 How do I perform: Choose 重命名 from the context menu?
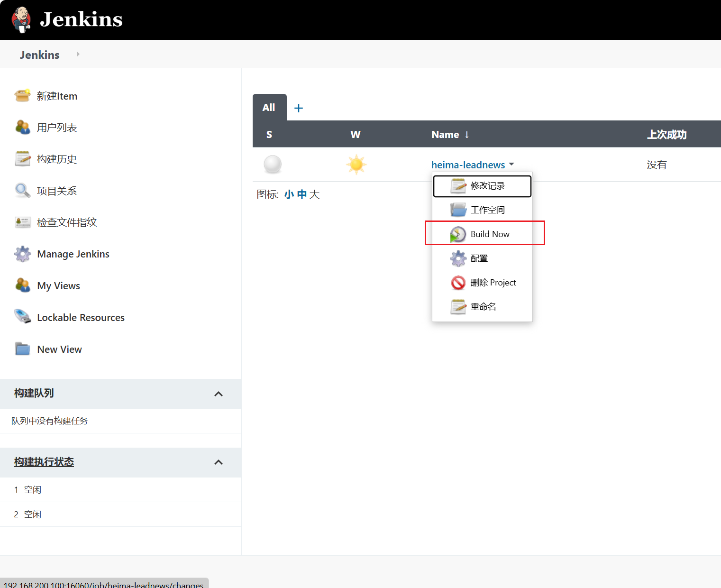pos(482,307)
